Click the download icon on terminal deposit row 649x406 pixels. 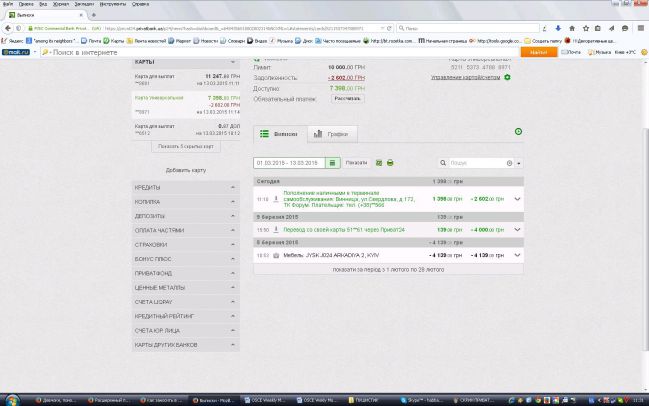point(276,199)
